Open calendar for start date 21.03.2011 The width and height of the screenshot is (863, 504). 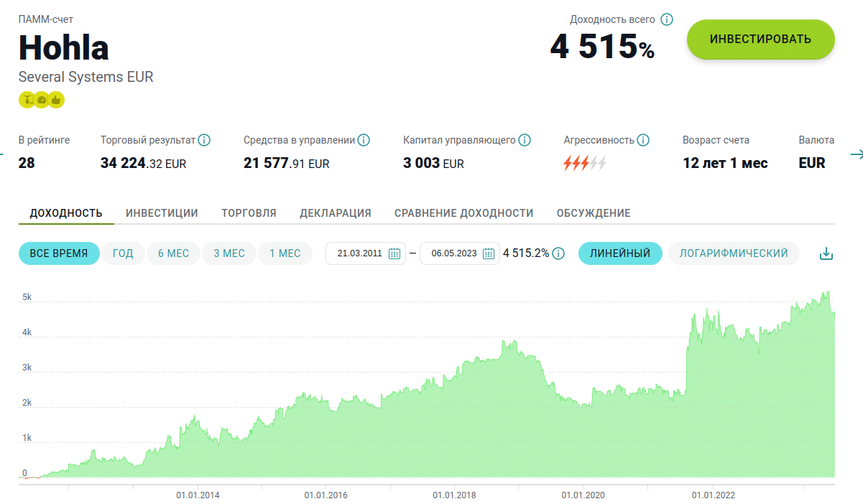tap(394, 253)
